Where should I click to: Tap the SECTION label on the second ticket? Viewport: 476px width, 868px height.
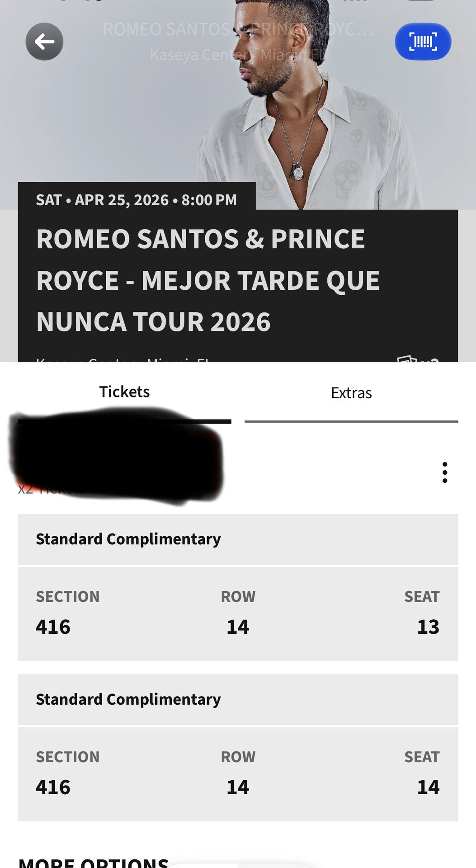click(68, 757)
